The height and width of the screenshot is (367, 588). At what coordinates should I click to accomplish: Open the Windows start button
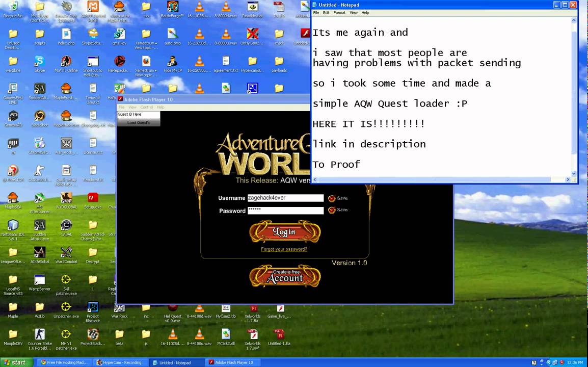(x=17, y=362)
